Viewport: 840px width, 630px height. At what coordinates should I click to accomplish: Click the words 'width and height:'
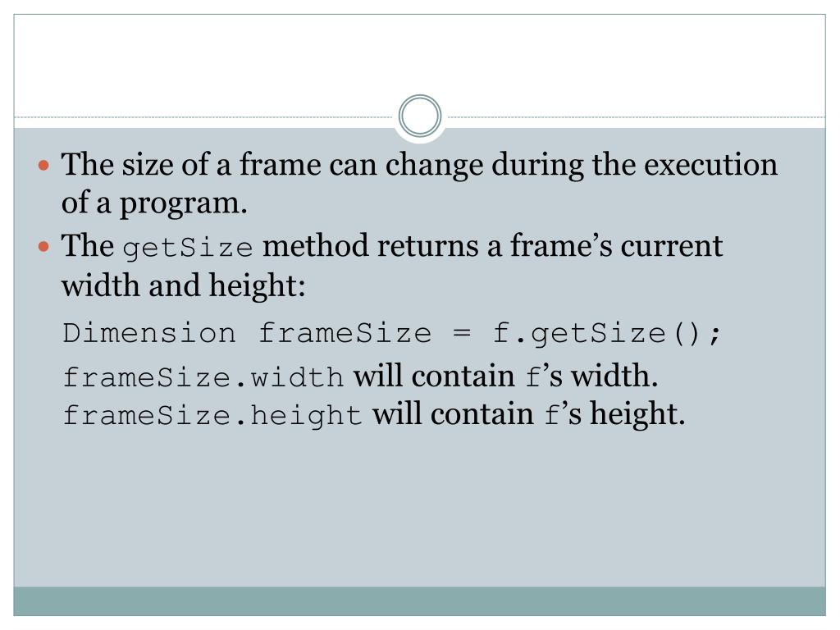pos(183,285)
